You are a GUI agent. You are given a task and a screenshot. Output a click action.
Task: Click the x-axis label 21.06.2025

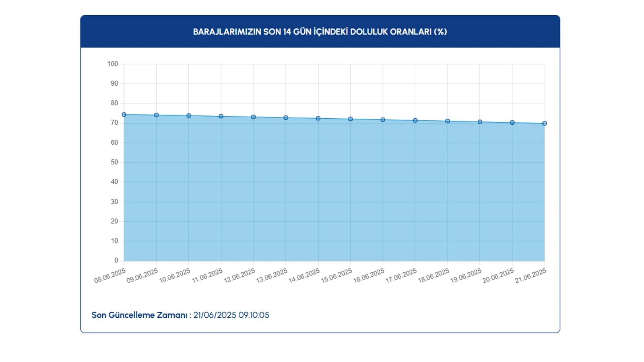530,276
